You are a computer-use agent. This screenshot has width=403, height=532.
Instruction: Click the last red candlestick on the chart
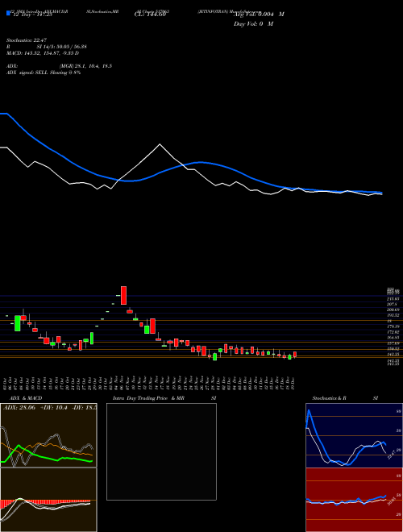coord(295,355)
